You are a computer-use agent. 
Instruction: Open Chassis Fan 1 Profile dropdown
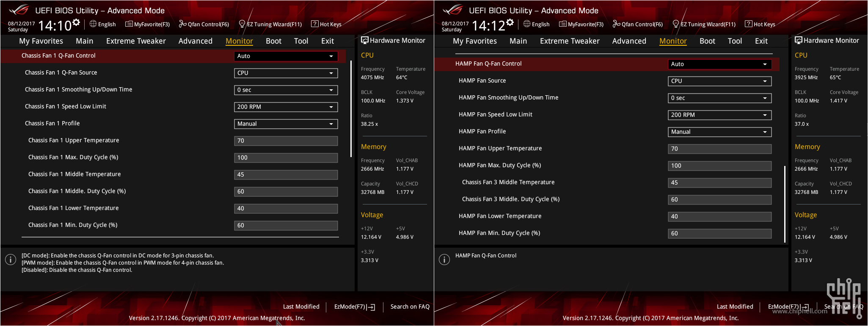pyautogui.click(x=286, y=124)
